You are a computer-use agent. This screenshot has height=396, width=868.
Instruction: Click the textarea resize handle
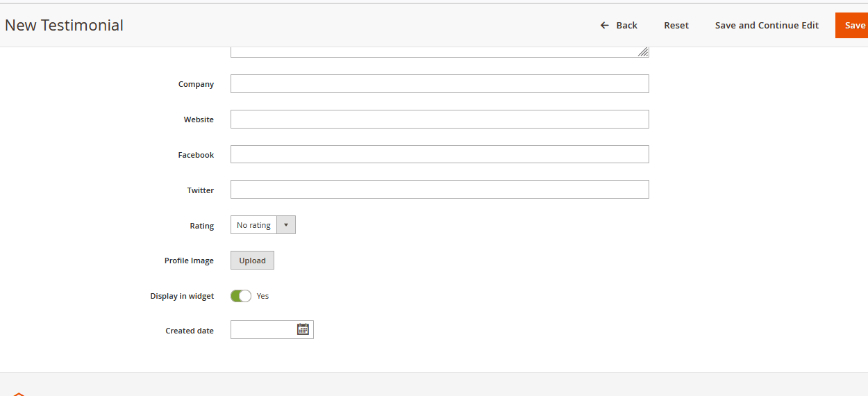(x=643, y=52)
